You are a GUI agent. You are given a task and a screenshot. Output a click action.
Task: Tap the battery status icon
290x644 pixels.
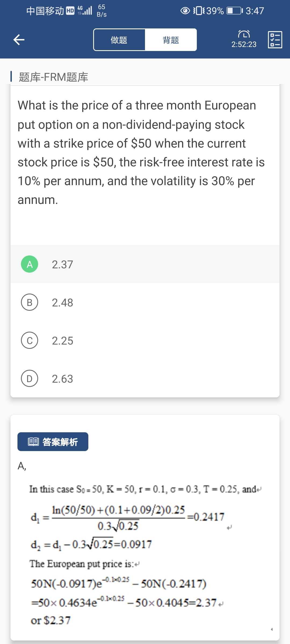pyautogui.click(x=234, y=11)
